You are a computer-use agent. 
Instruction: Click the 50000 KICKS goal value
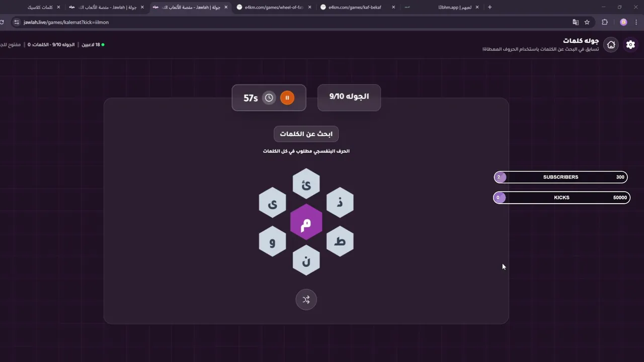[x=620, y=198]
